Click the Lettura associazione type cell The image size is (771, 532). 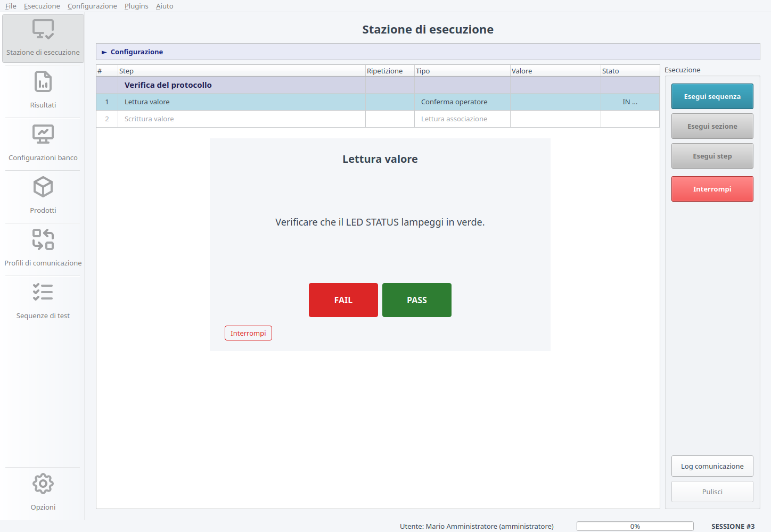coord(462,119)
